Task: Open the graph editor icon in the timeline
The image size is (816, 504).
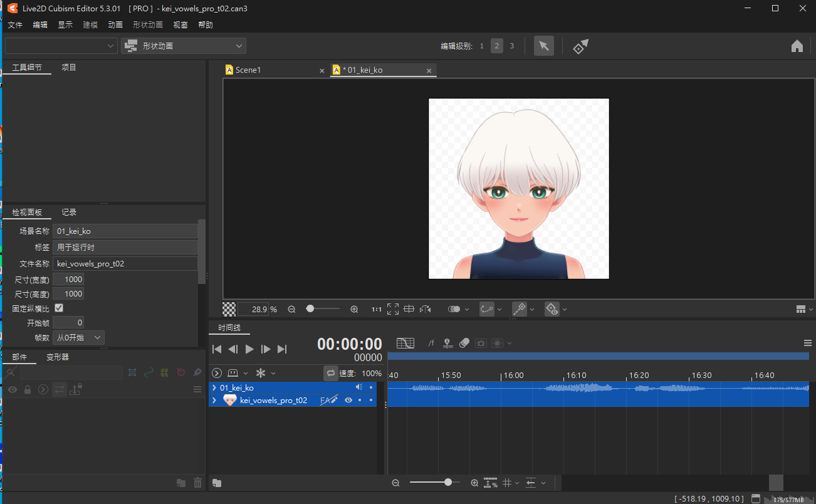Action: coord(405,343)
